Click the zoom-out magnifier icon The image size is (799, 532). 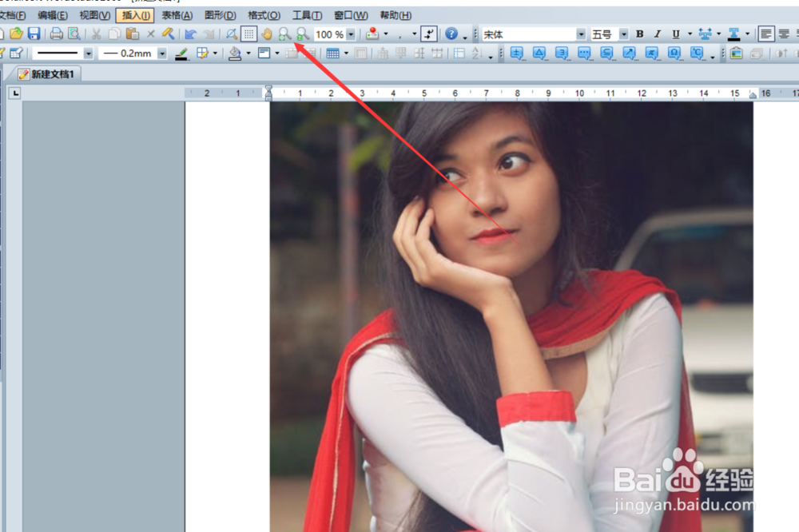pos(302,34)
